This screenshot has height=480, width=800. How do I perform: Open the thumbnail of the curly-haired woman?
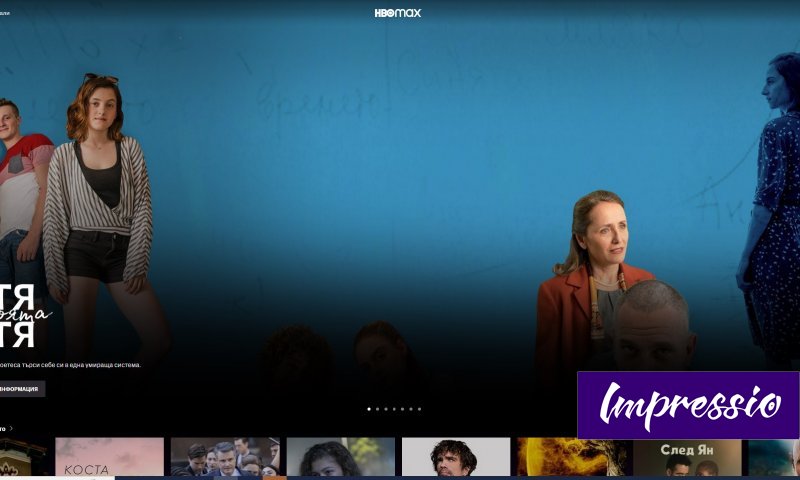pyautogui.click(x=341, y=457)
